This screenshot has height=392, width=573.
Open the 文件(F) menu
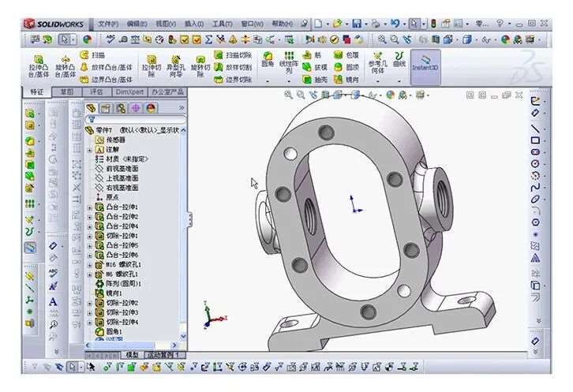(108, 24)
